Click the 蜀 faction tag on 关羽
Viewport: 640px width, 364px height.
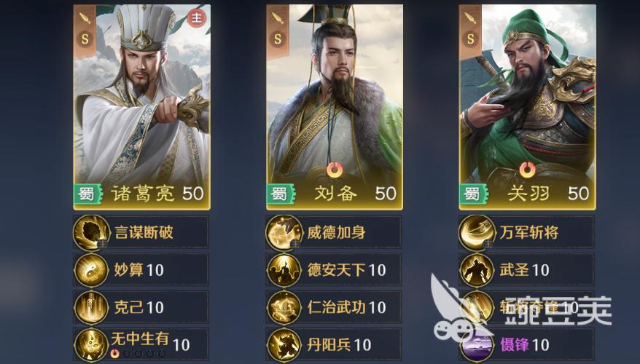[x=473, y=194]
